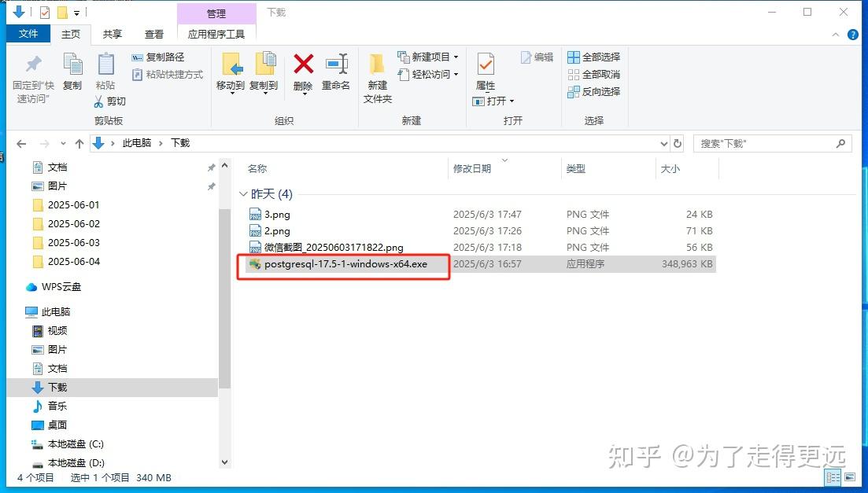Choose 粘贴快捷方式 paste shortcut

pyautogui.click(x=168, y=74)
